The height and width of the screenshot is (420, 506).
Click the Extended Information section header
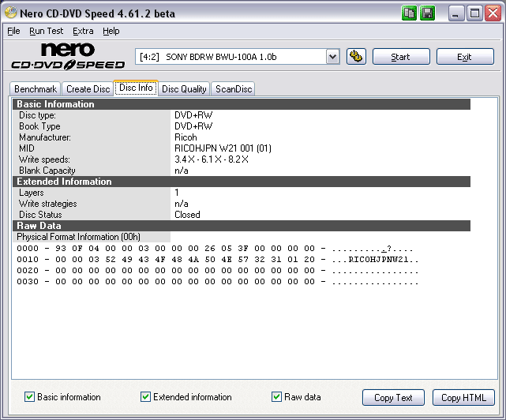(242, 182)
